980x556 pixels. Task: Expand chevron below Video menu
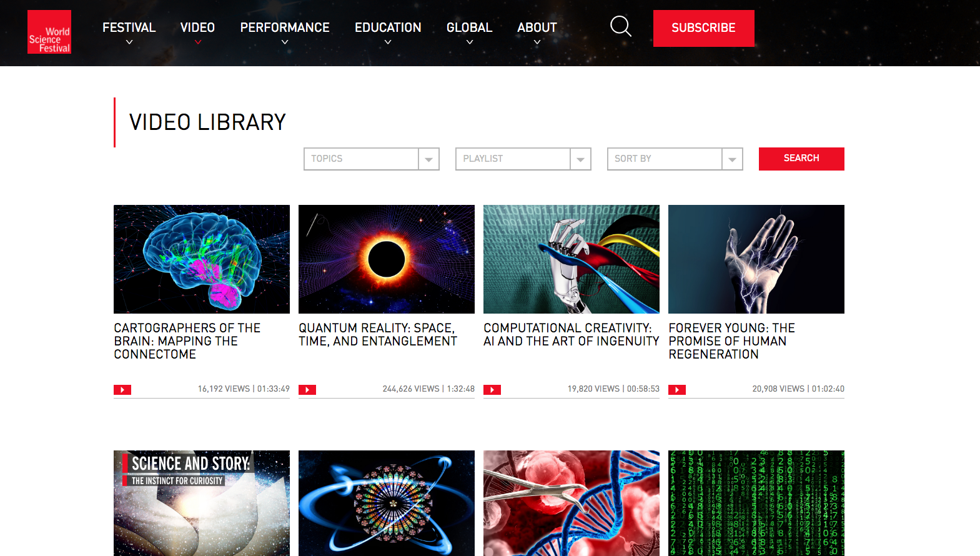[x=198, y=42]
